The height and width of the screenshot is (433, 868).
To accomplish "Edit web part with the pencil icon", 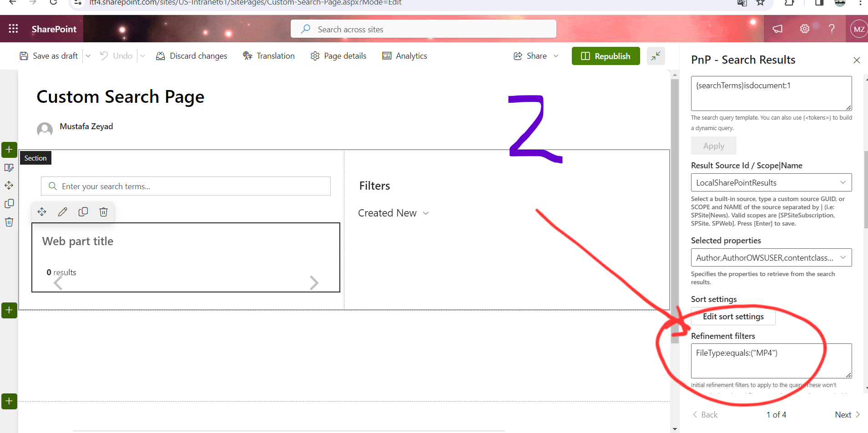I will coord(63,212).
